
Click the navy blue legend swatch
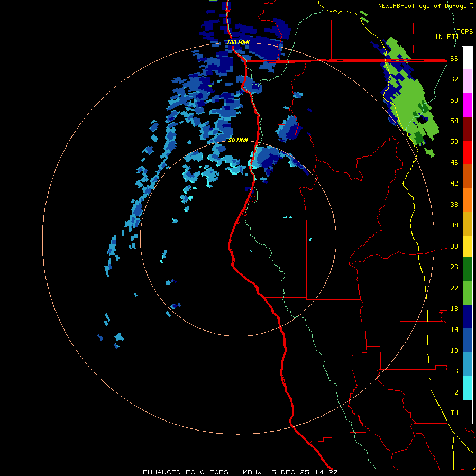point(467,317)
